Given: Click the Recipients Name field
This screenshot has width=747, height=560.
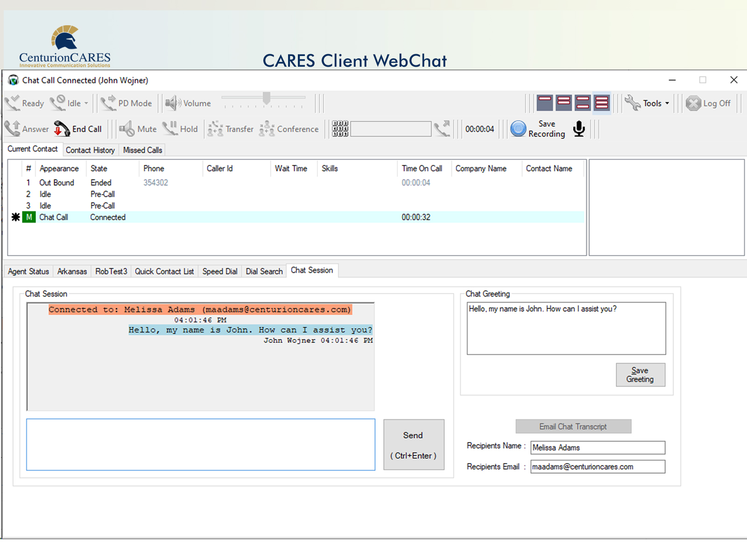Looking at the screenshot, I should 598,448.
